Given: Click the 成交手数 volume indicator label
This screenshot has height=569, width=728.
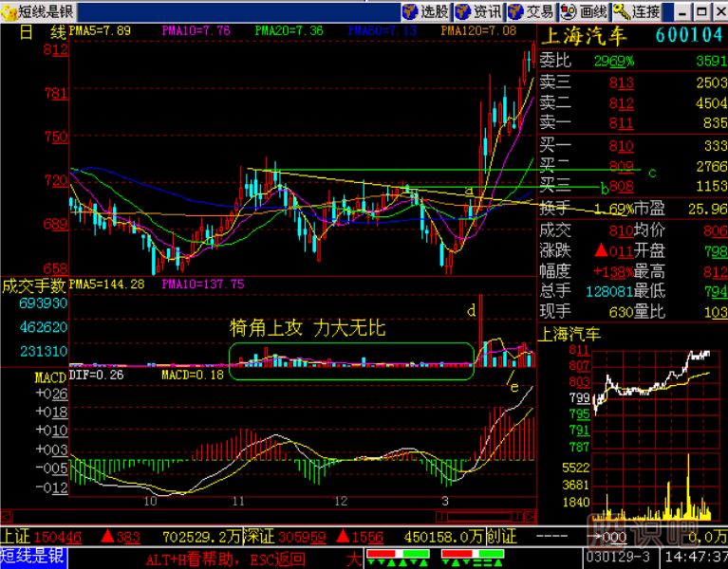Looking at the screenshot, I should click(x=34, y=284).
